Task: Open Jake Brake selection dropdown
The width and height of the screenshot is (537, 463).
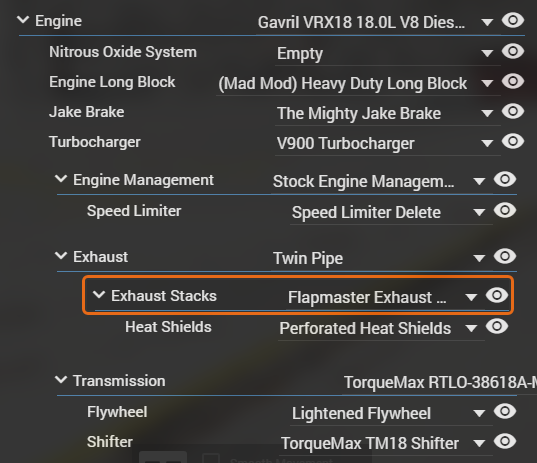Action: click(x=387, y=113)
